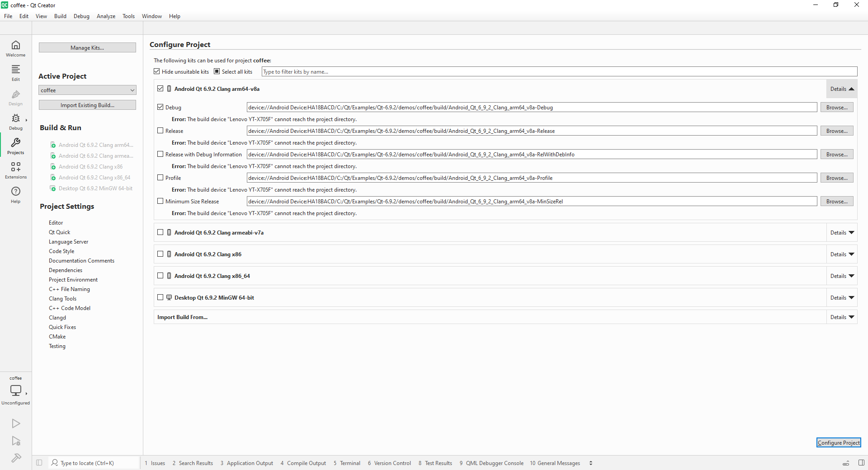Expand Details for Import Build From
868x470 pixels.
[x=842, y=317]
